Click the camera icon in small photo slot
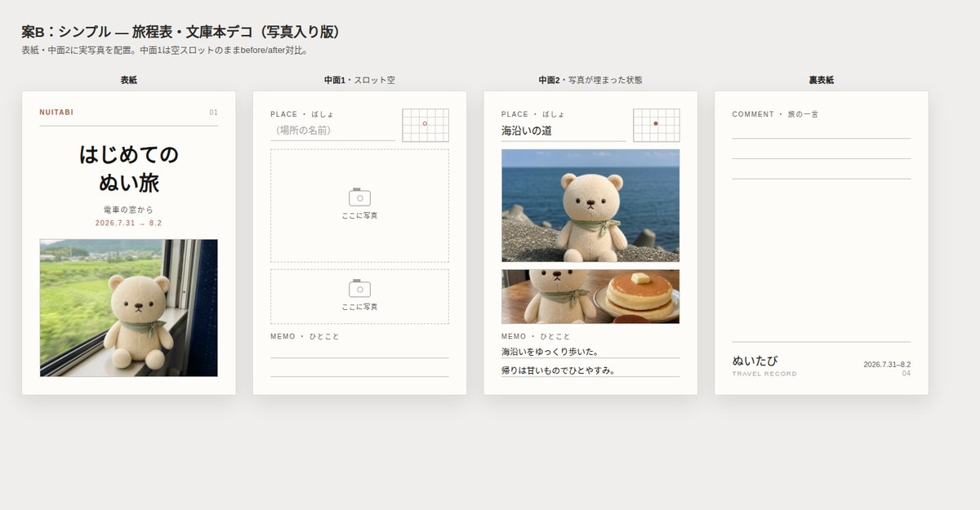The width and height of the screenshot is (980, 510). click(x=359, y=288)
